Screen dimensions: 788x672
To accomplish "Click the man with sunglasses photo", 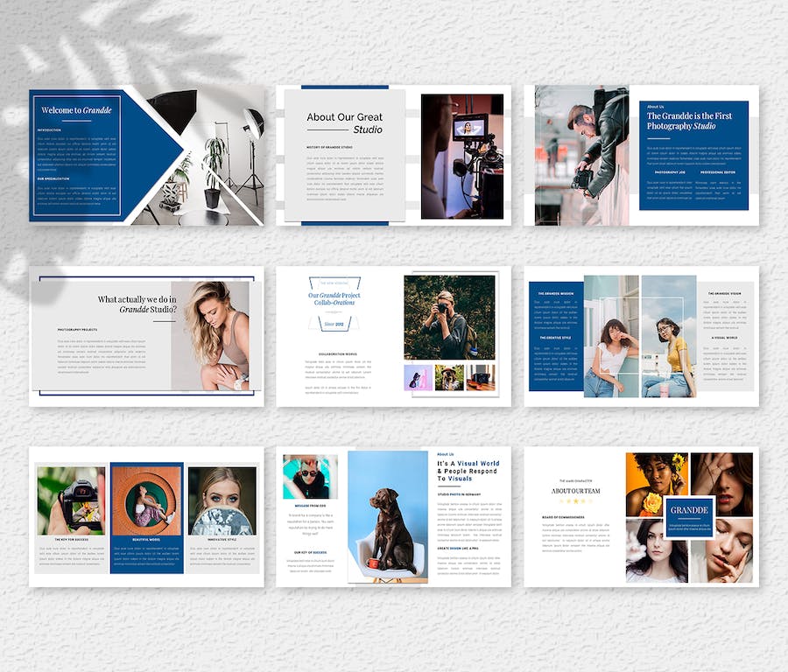I will (310, 477).
